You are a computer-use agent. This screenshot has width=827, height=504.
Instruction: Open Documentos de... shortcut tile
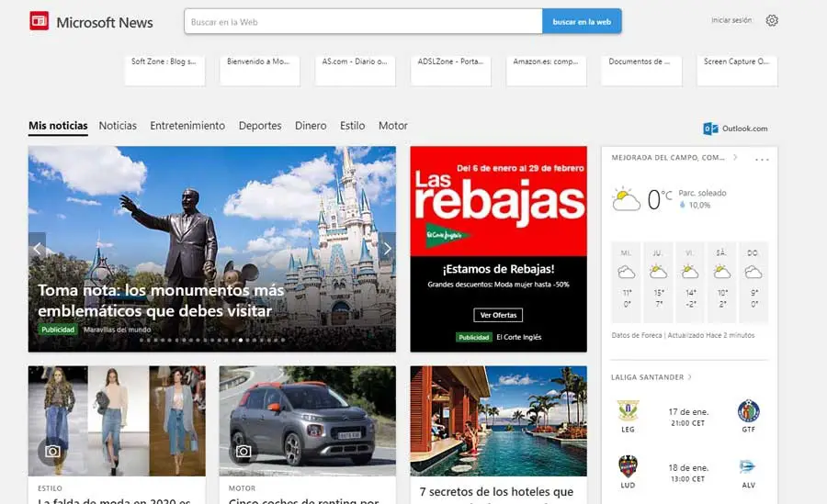641,70
